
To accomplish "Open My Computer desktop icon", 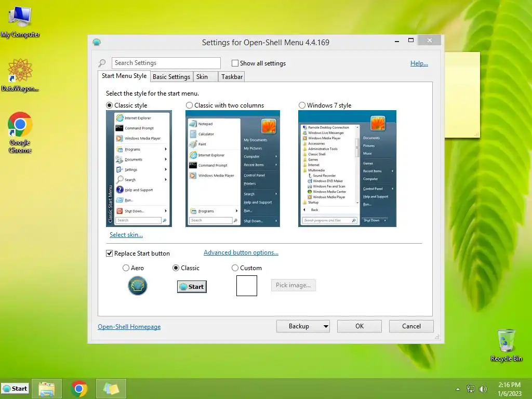I will pyautogui.click(x=20, y=21).
